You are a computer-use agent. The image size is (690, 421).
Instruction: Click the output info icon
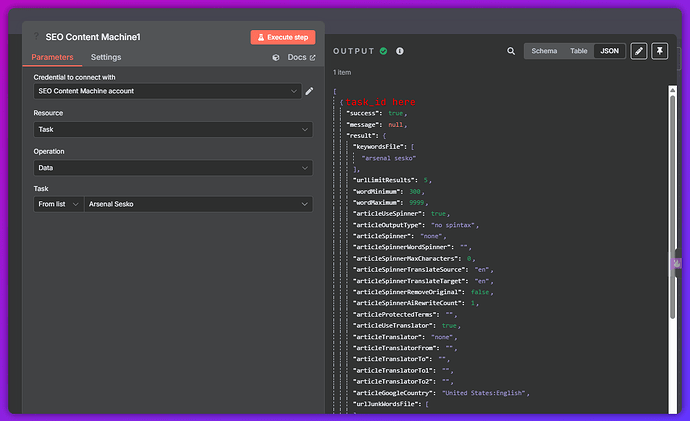point(400,51)
